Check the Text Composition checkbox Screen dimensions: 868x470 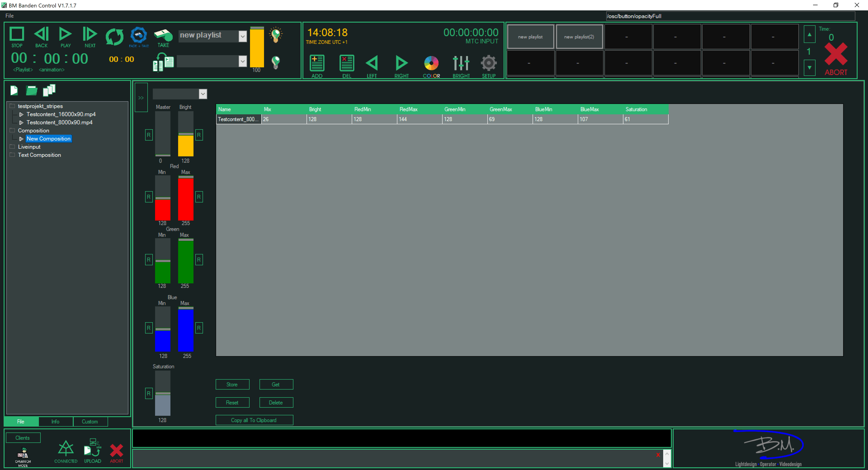[12, 155]
